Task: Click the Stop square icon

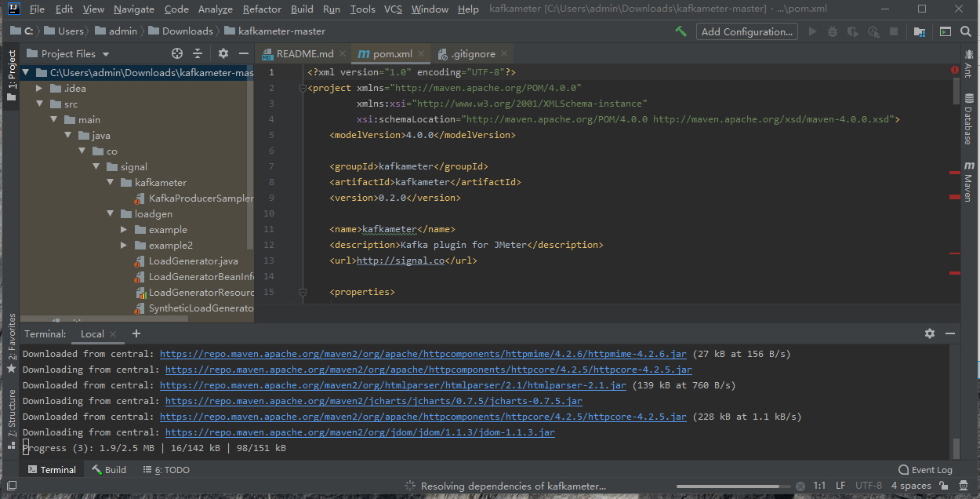Action: click(893, 31)
